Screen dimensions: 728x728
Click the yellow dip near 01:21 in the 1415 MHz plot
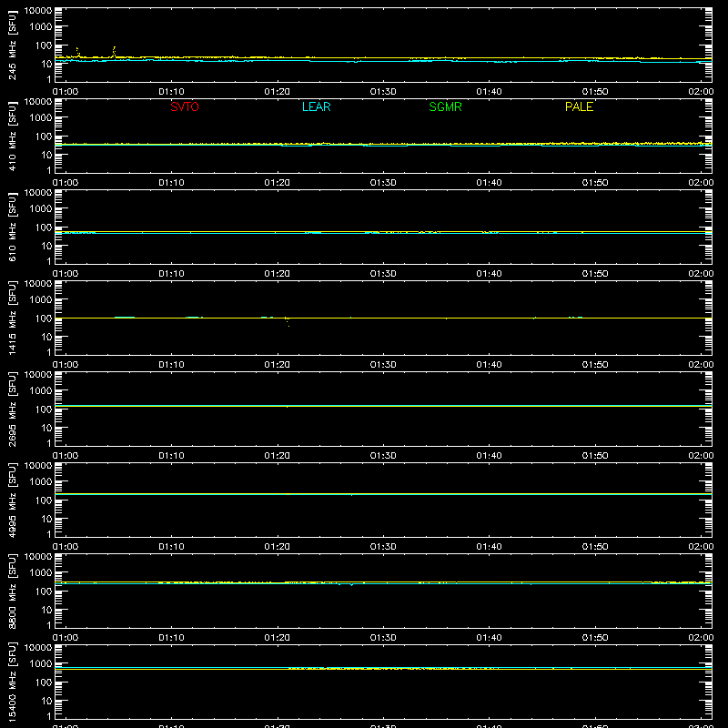(288, 321)
